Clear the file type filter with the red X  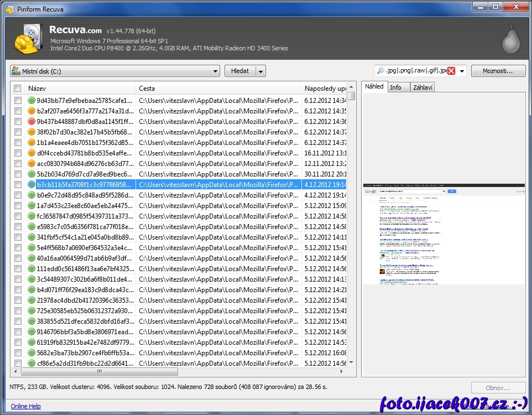point(451,71)
